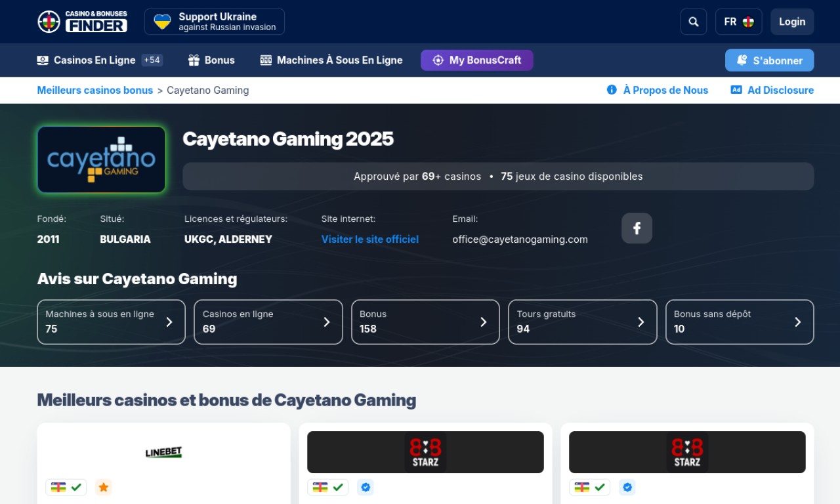Image resolution: width=840 pixels, height=504 pixels.
Task: Open Machines à sous en ligne 75 card
Action: click(112, 322)
